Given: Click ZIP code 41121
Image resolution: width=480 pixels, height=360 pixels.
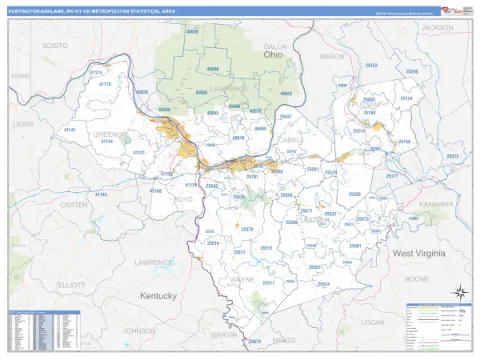Looking at the screenshot, I should 139,153.
